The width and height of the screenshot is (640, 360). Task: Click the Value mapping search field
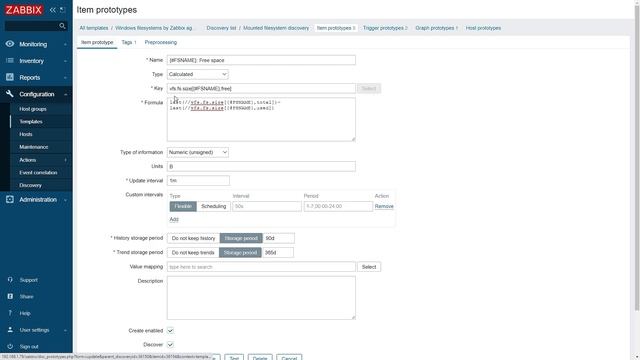tap(261, 267)
